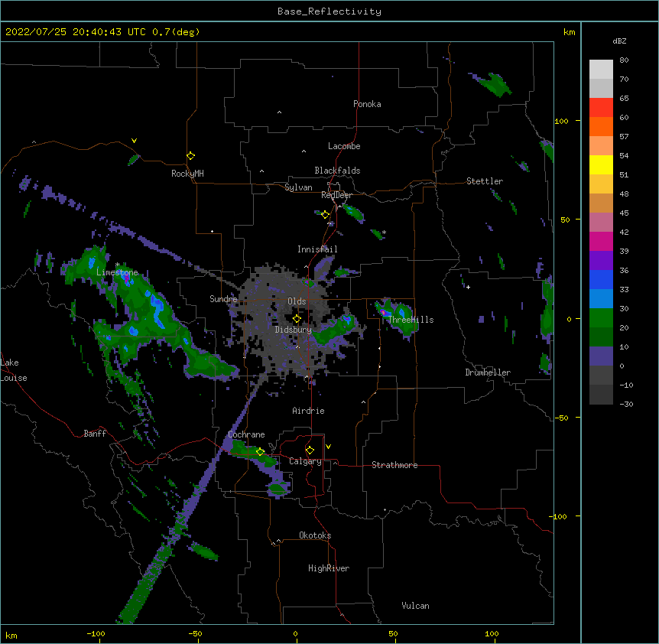The image size is (659, 644).
Task: Click the Okotoks town label
Action: (315, 535)
